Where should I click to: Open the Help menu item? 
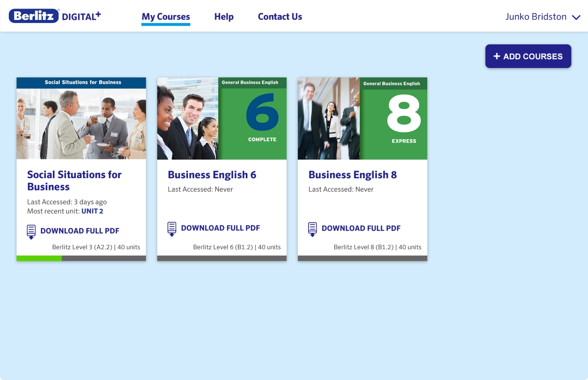click(224, 17)
